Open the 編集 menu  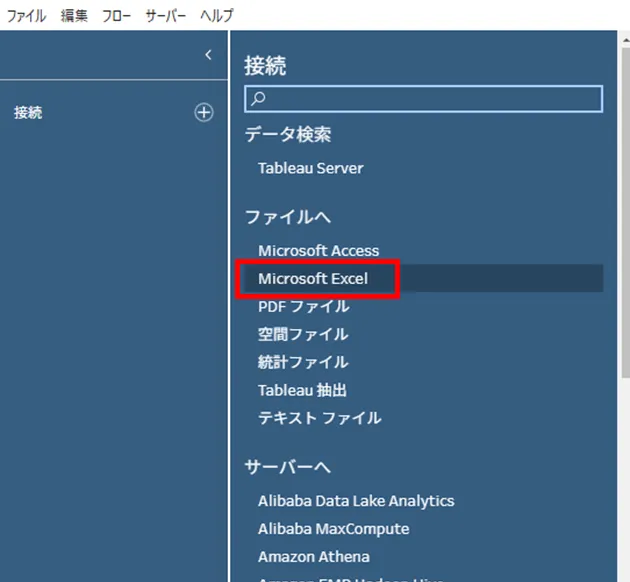tap(74, 15)
